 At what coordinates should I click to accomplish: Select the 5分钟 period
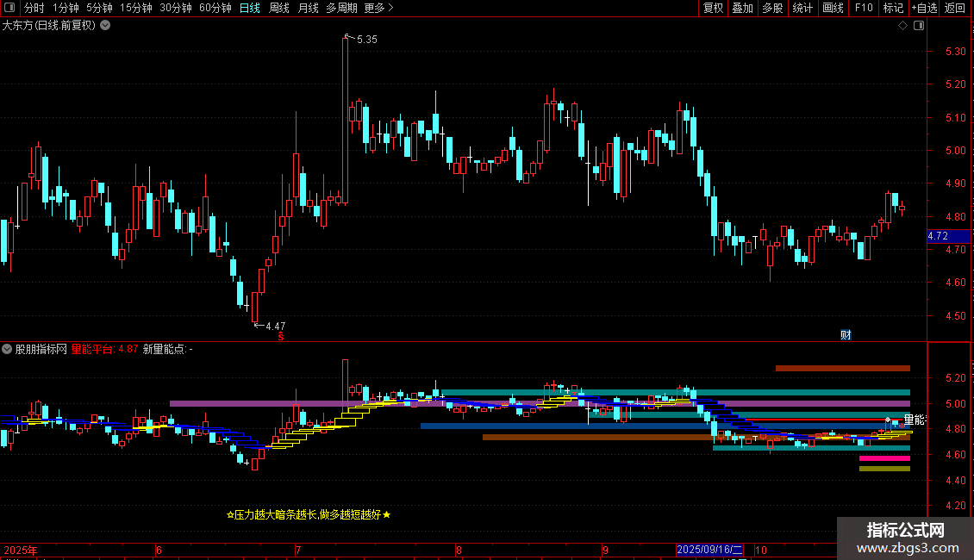(x=99, y=8)
